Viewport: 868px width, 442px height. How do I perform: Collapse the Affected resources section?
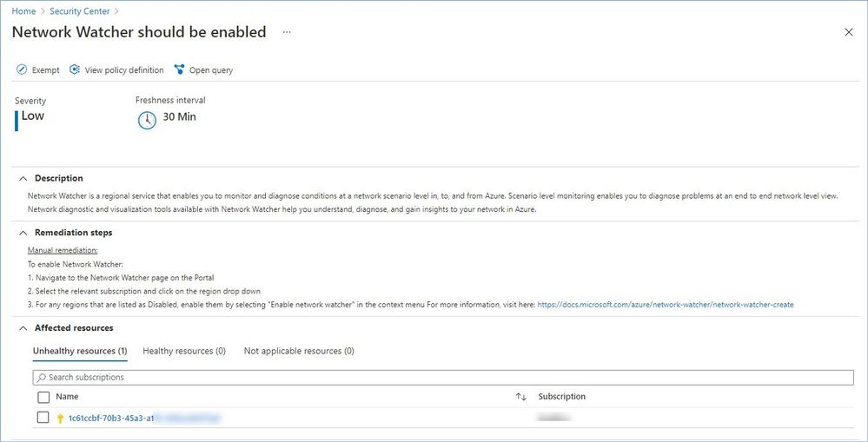coord(23,328)
